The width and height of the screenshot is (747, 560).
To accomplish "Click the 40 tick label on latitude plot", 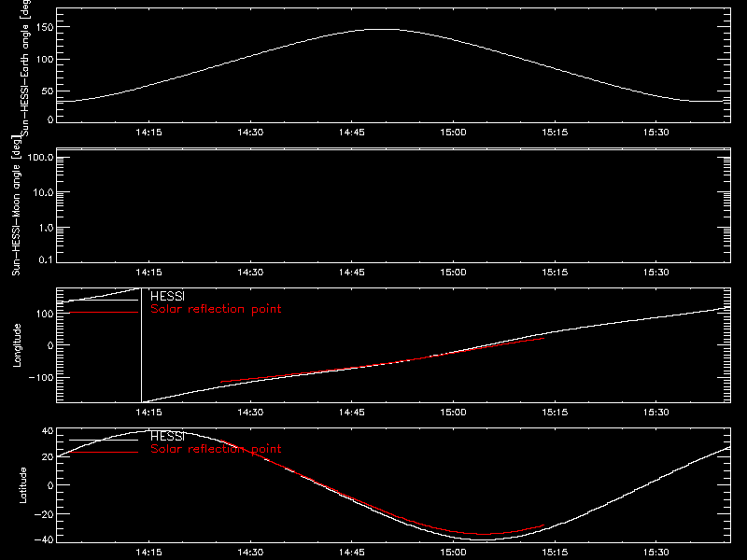I will (x=48, y=431).
